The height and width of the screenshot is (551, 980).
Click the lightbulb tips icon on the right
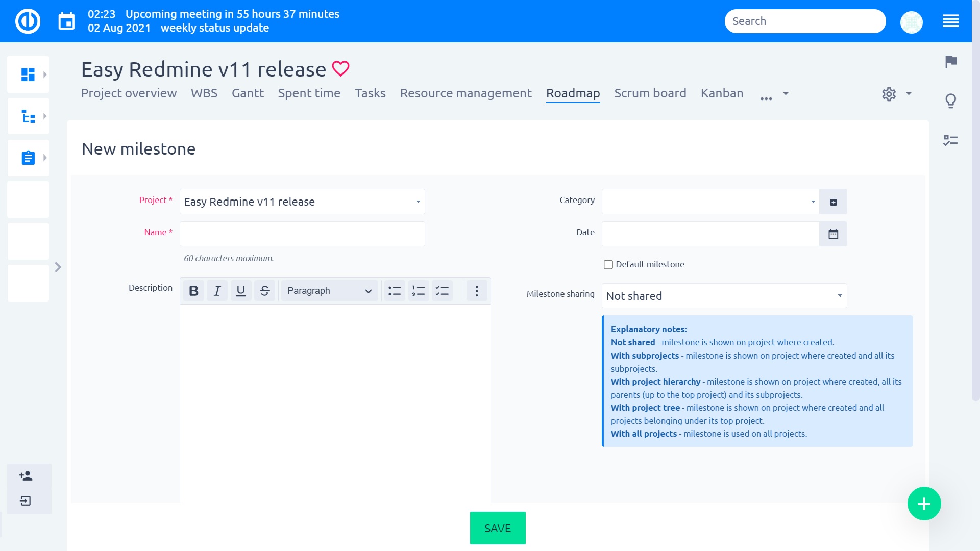950,101
